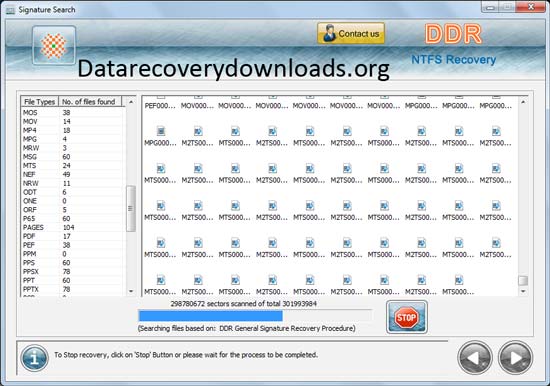The width and height of the screenshot is (550, 386).
Task: Click the Signature Search title bar icon
Action: [x=11, y=10]
